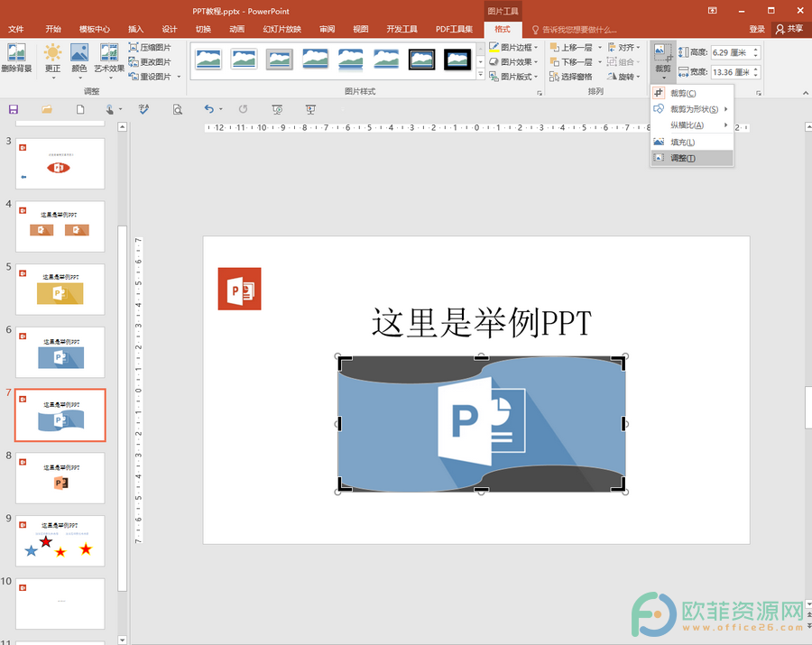Viewport: 812px width, 645px height.
Task: Click the 这里是举例PPT title text
Action: click(x=482, y=323)
